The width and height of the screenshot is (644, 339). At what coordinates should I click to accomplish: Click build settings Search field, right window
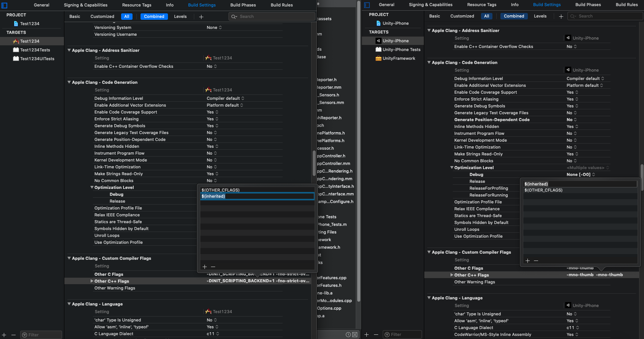[605, 16]
